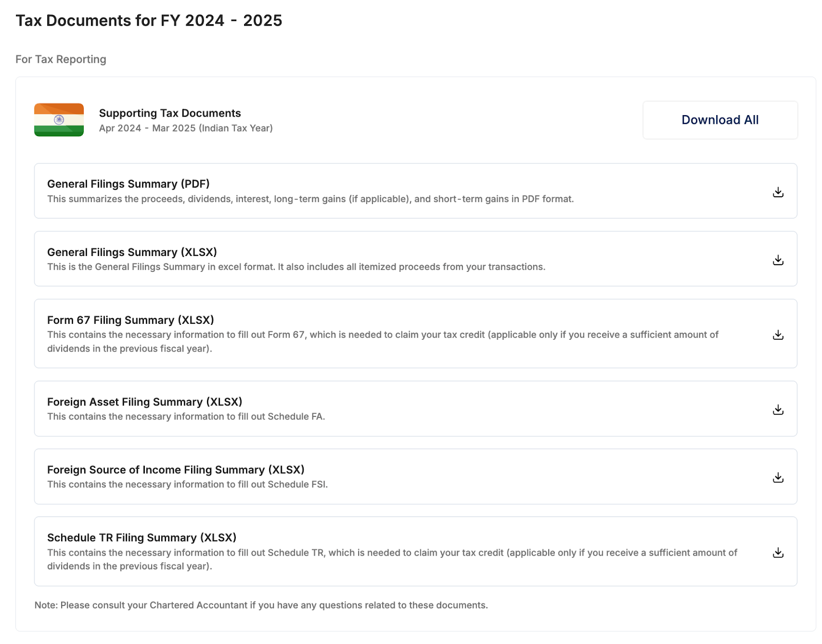Click the Form 67 Filing Summary (XLSX) title
The image size is (822, 644).
click(x=130, y=320)
